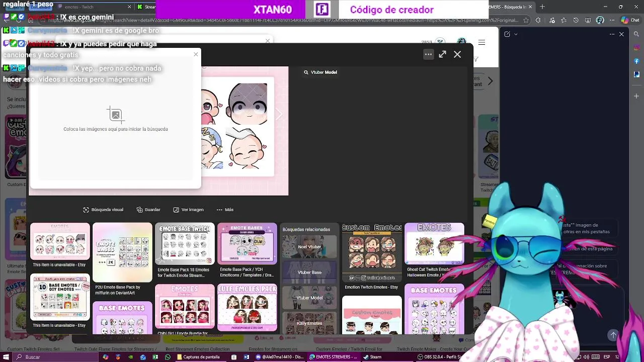Open the Emote Base Pack 18 Emotes thumbnail
The width and height of the screenshot is (644, 362).
click(185, 244)
